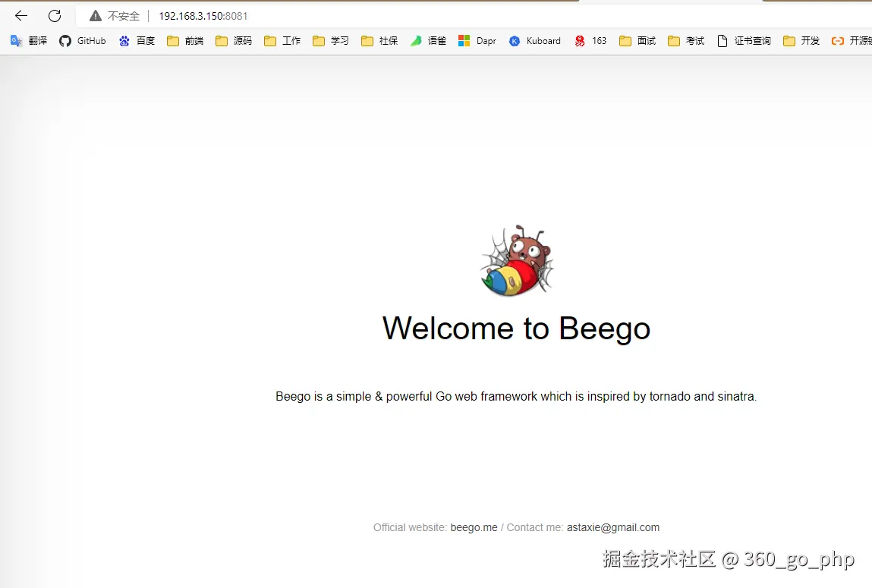Image resolution: width=872 pixels, height=588 pixels.
Task: Open the 翻译 translate bookmark
Action: coord(29,40)
